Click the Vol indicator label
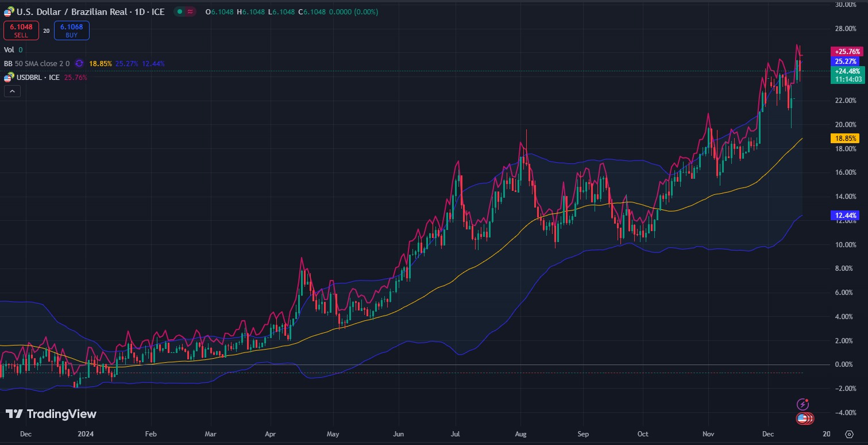The image size is (868, 445). click(9, 50)
